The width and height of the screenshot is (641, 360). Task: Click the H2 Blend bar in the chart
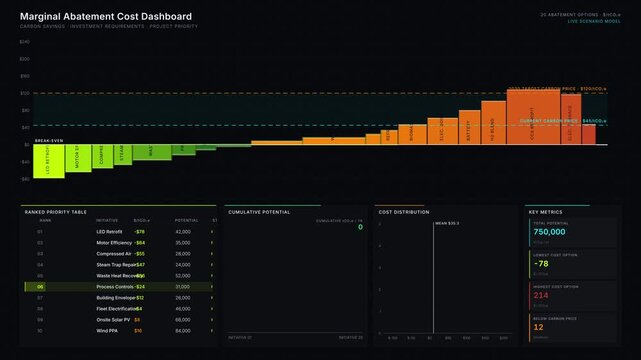(x=493, y=123)
